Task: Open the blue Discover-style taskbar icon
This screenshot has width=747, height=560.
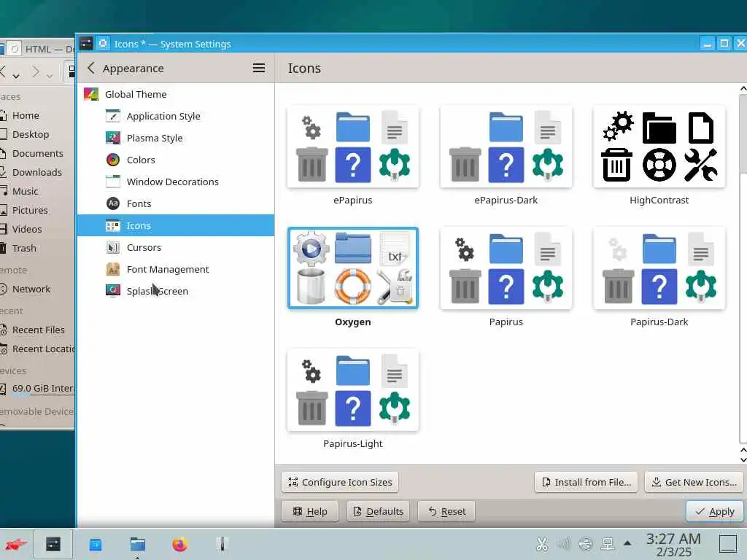Action: [96, 544]
